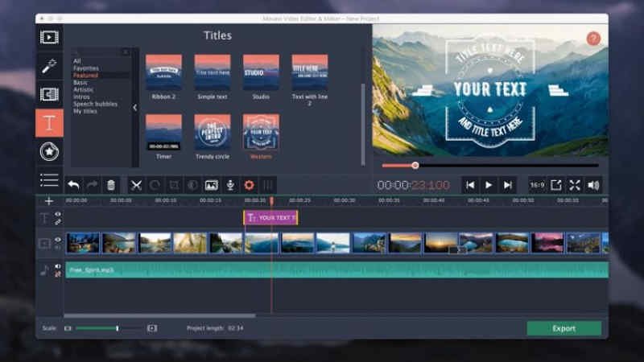Choose the Trendy circle title thumbnail
The height and width of the screenshot is (362, 644).
point(213,132)
